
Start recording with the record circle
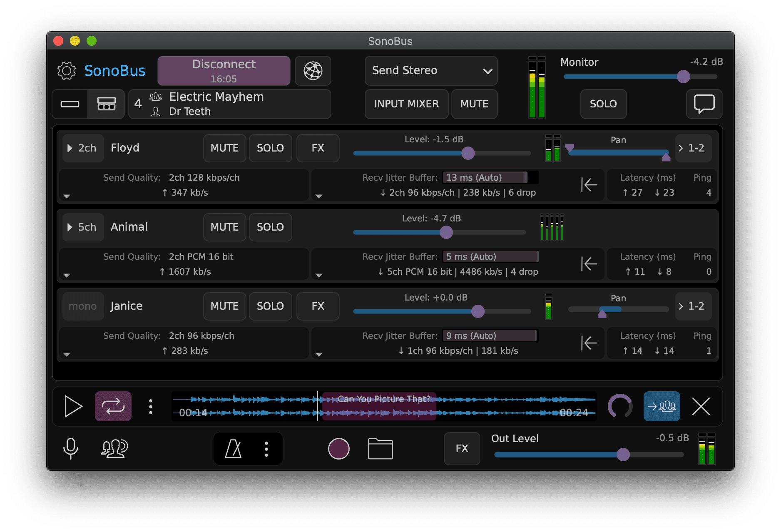coord(338,448)
